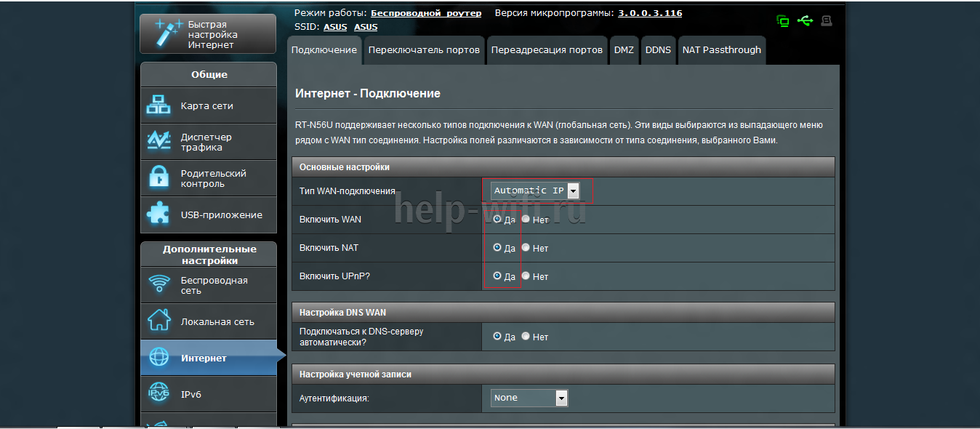The width and height of the screenshot is (980, 429).
Task: Open the IPv6 globe icon
Action: (158, 394)
